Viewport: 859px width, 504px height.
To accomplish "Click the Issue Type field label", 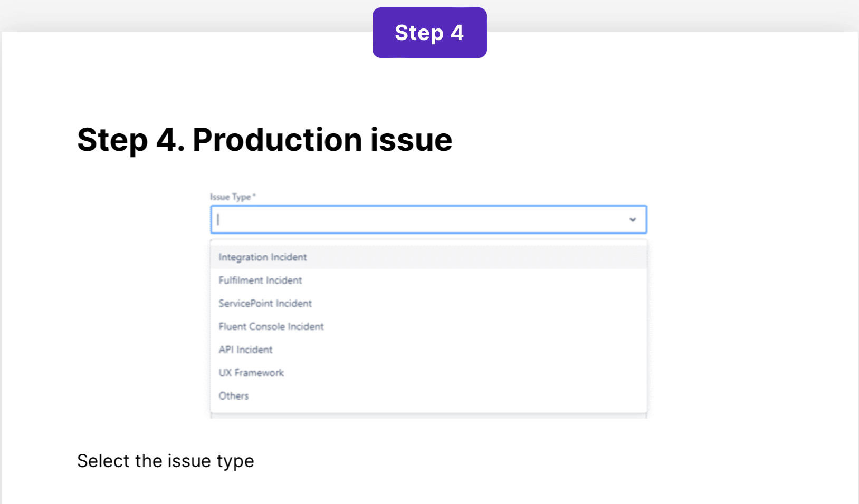I will [x=230, y=197].
